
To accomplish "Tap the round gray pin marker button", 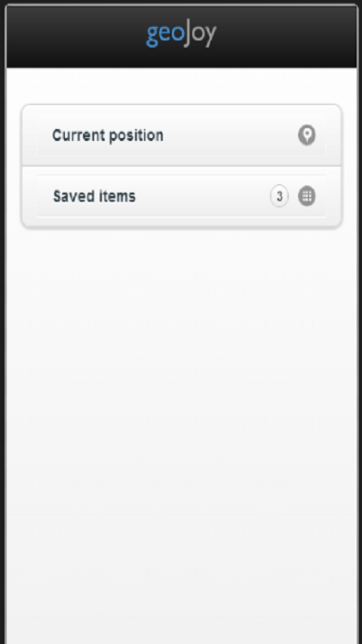I will pyautogui.click(x=306, y=136).
